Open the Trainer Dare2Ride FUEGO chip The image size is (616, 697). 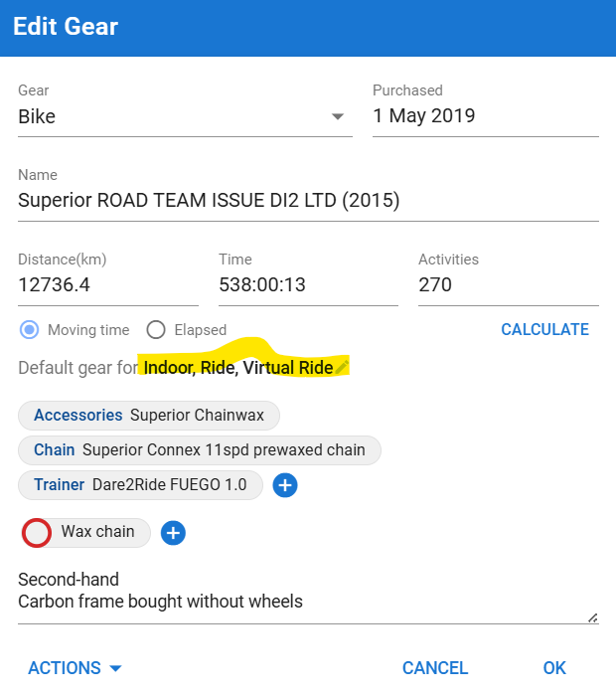(140, 484)
